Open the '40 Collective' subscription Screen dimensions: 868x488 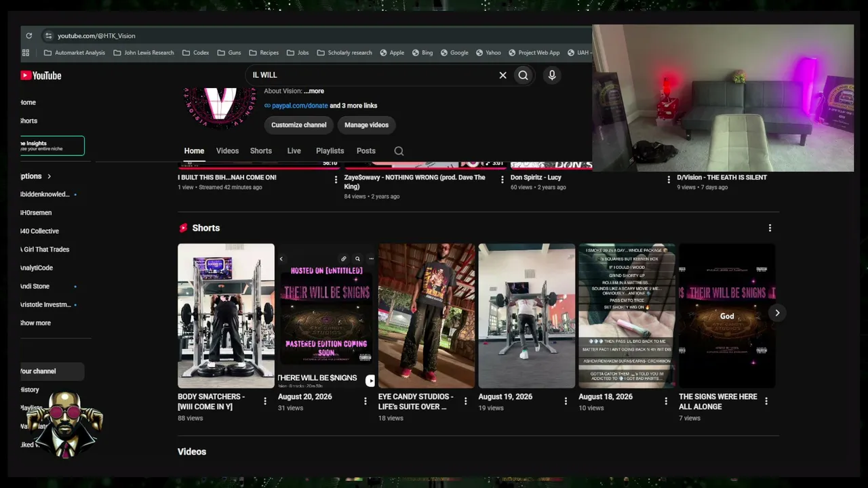tap(39, 231)
